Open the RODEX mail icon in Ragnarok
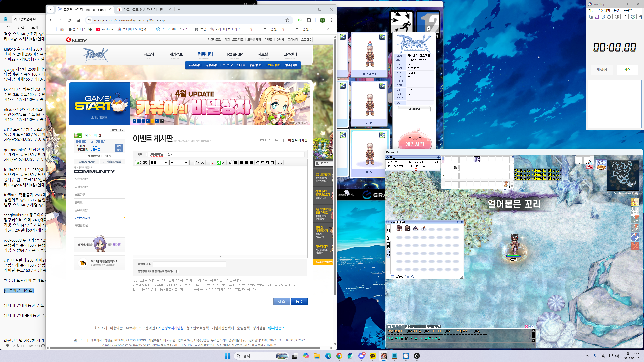644x362 pixels. click(590, 165)
